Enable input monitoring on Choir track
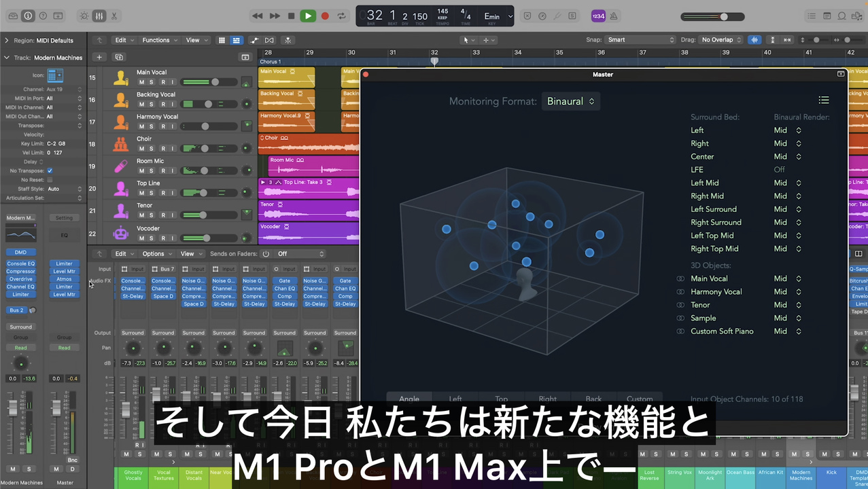The width and height of the screenshot is (868, 489). (173, 149)
